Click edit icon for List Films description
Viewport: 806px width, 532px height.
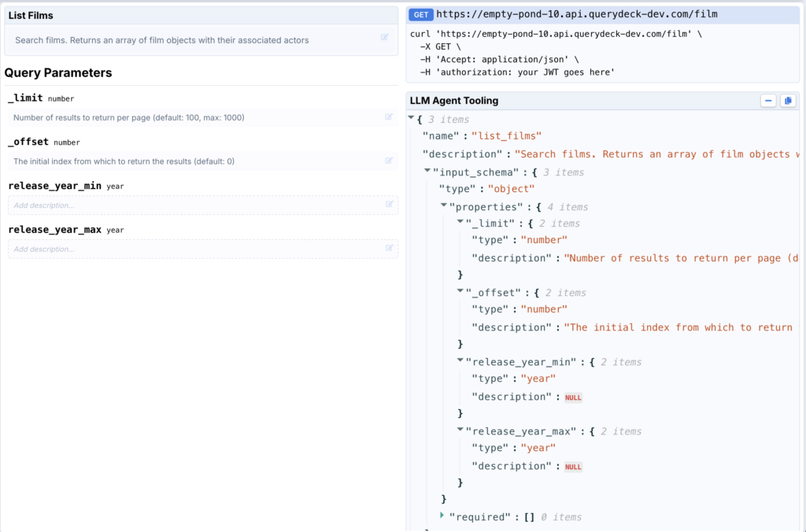pyautogui.click(x=384, y=37)
